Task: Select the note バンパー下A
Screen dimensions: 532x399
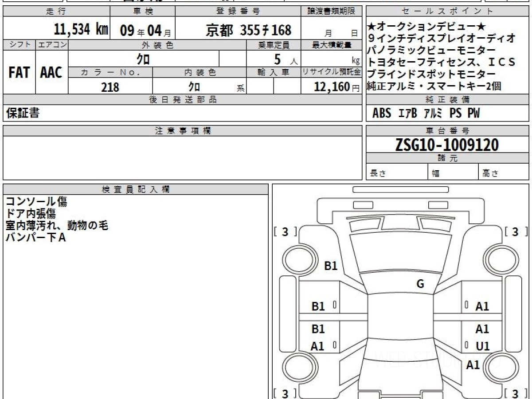Action: coord(36,238)
